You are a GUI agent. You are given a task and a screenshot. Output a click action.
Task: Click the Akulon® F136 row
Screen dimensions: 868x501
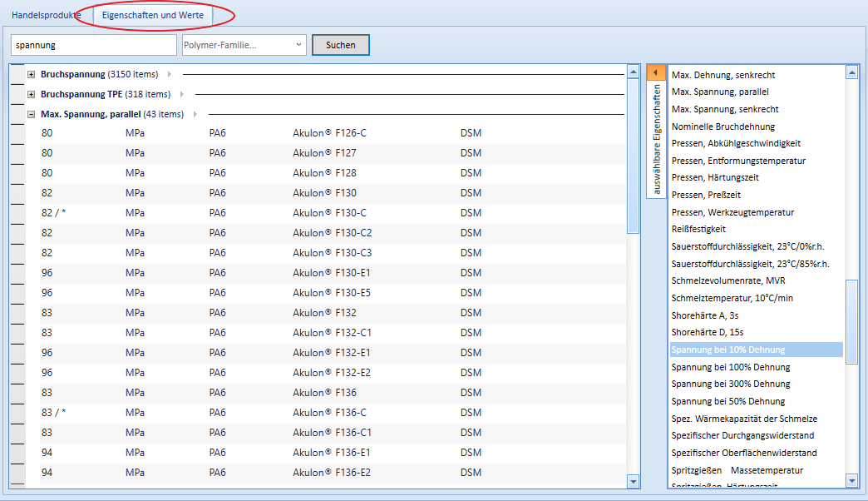333,392
